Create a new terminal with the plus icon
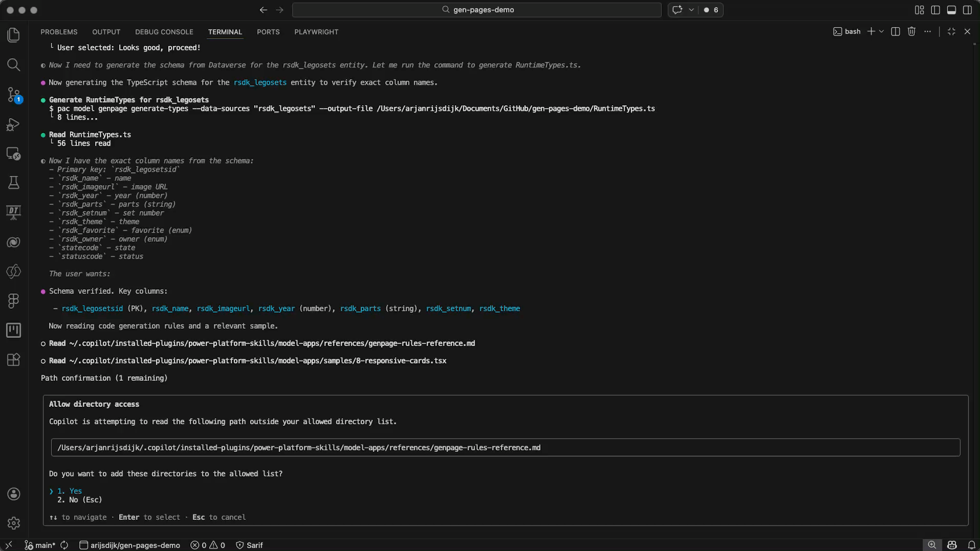Image resolution: width=980 pixels, height=551 pixels. [x=871, y=31]
